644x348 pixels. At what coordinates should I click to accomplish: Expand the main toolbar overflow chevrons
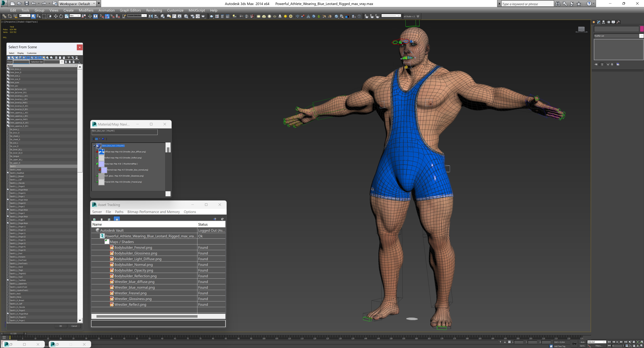point(418,16)
